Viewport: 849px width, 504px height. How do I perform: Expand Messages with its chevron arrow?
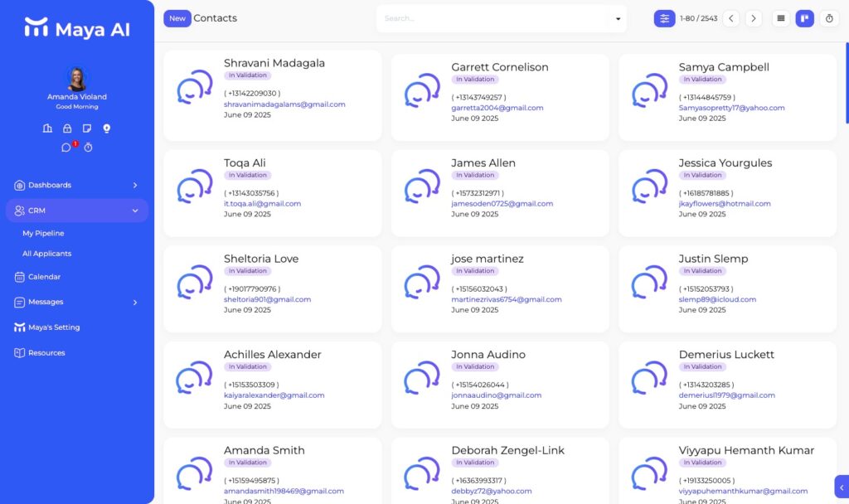click(x=135, y=302)
